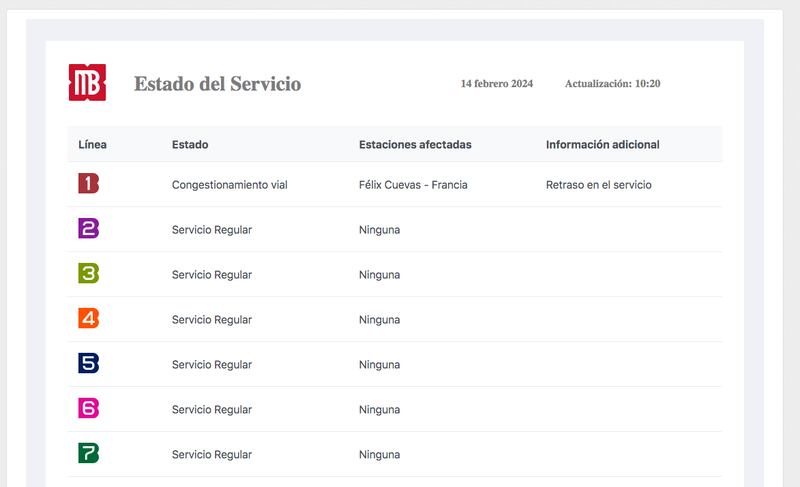This screenshot has height=487, width=800.
Task: Click the Información adicional column header
Action: tap(602, 145)
